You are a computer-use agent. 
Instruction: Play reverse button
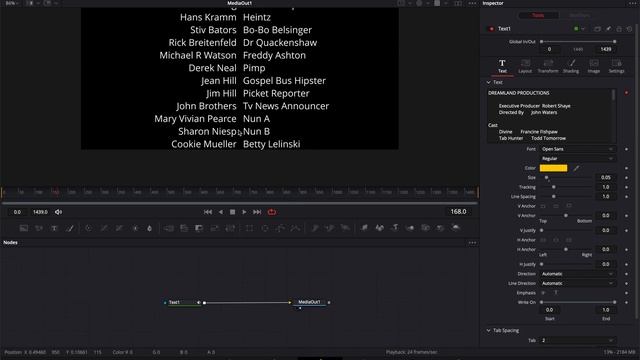221,212
